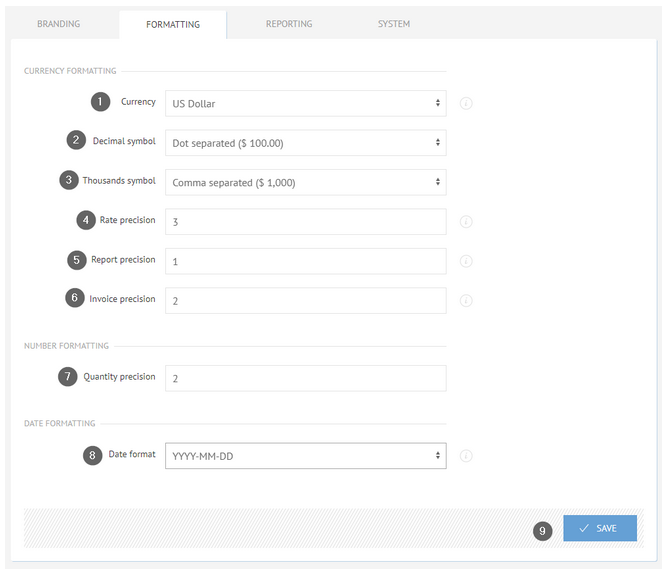Open the Branding tab

59,24
